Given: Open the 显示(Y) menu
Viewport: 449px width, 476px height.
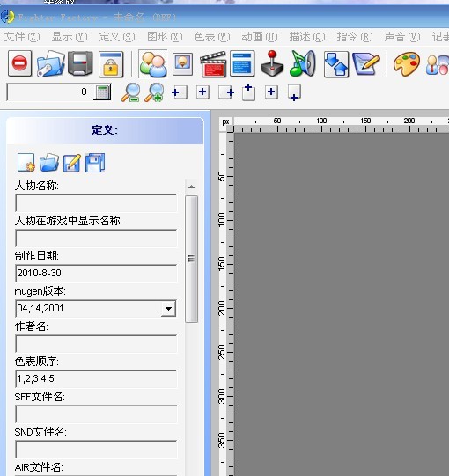Looking at the screenshot, I should pos(70,37).
